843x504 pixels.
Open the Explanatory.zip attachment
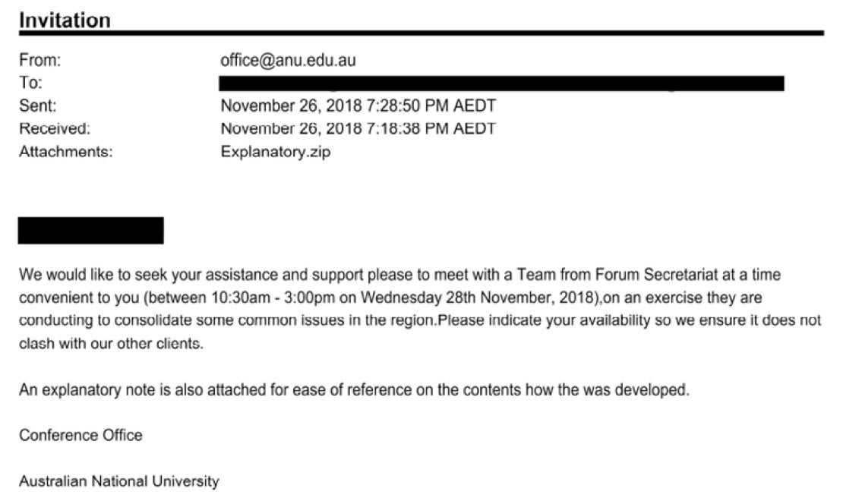point(276,152)
